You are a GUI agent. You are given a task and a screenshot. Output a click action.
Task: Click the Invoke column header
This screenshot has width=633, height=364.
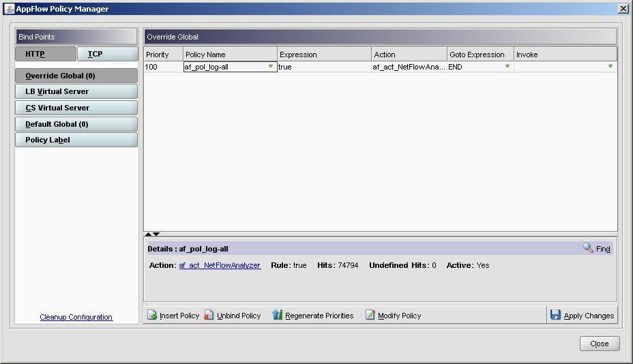click(565, 55)
